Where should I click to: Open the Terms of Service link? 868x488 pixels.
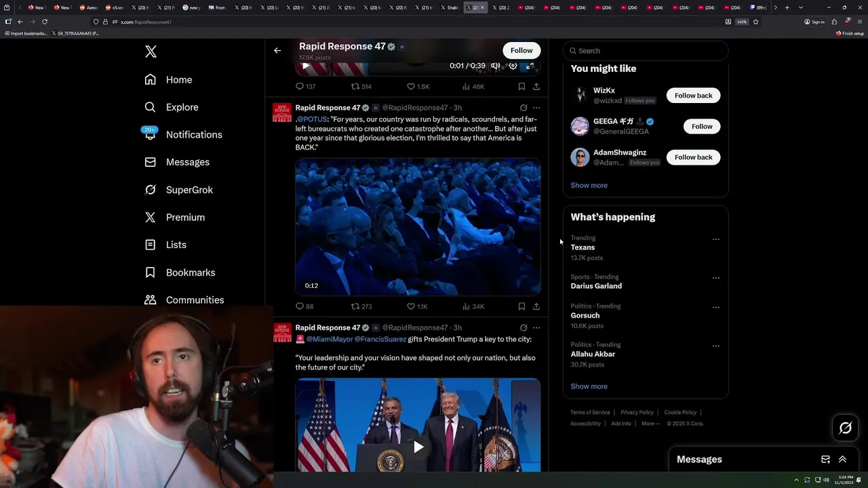(590, 412)
